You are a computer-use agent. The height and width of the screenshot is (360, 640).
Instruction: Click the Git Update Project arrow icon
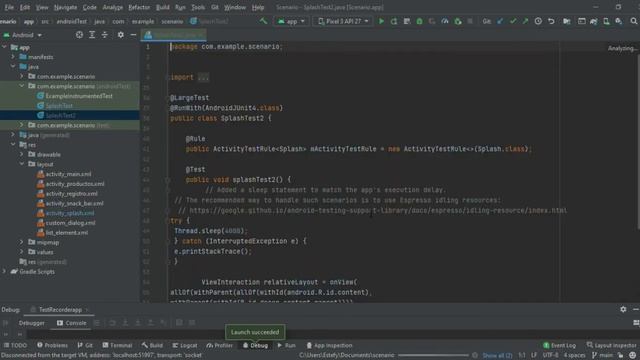pos(500,21)
